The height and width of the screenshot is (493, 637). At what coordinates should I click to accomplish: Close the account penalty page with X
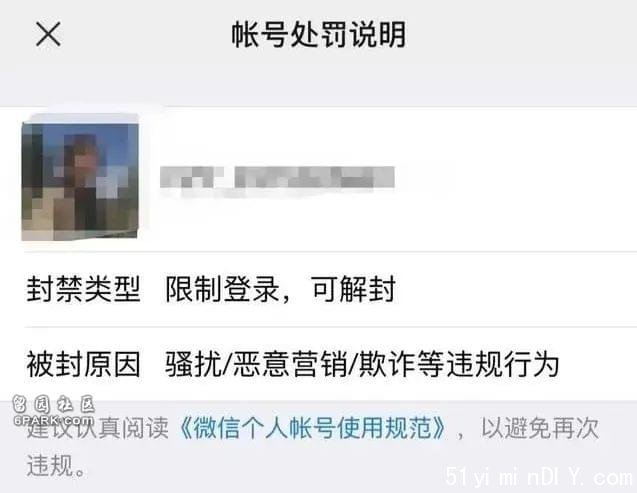coord(48,34)
